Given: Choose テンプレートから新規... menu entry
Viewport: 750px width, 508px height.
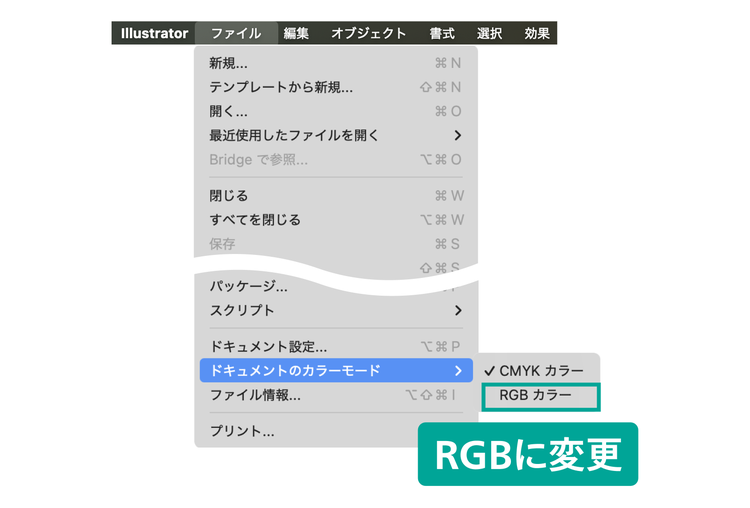Looking at the screenshot, I should 336,87.
